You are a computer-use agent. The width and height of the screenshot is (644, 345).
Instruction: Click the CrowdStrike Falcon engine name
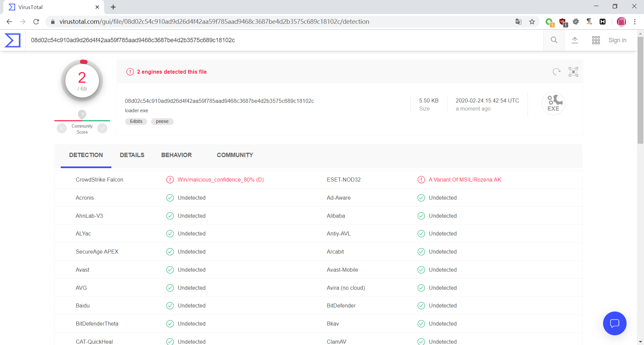(x=99, y=180)
